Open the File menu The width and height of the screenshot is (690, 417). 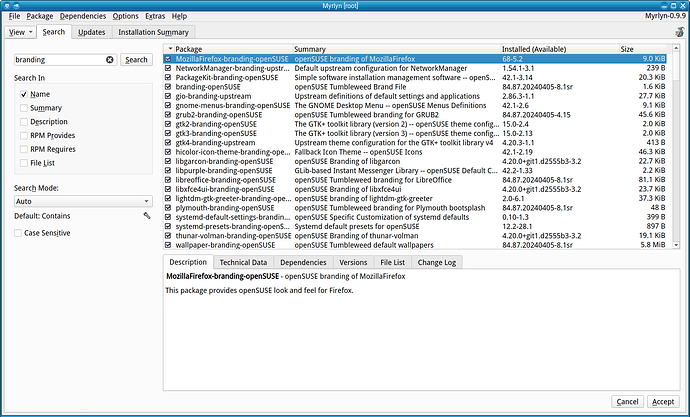pyautogui.click(x=14, y=16)
